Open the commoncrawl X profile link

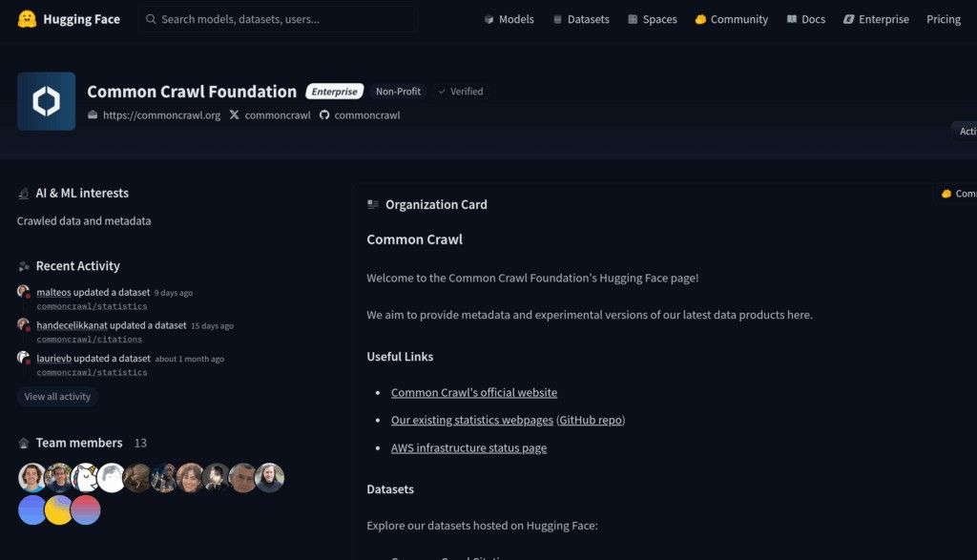tap(270, 115)
